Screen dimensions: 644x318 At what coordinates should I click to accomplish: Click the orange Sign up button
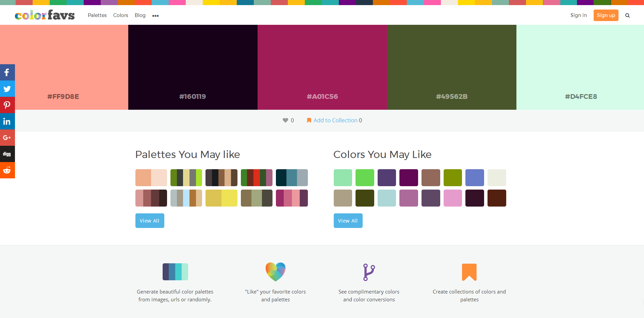point(606,15)
